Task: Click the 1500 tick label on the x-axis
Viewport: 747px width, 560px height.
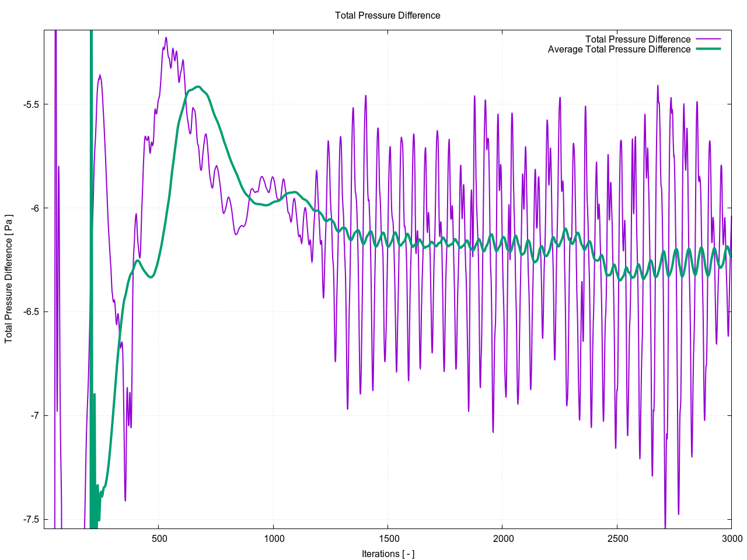Action: [x=389, y=538]
